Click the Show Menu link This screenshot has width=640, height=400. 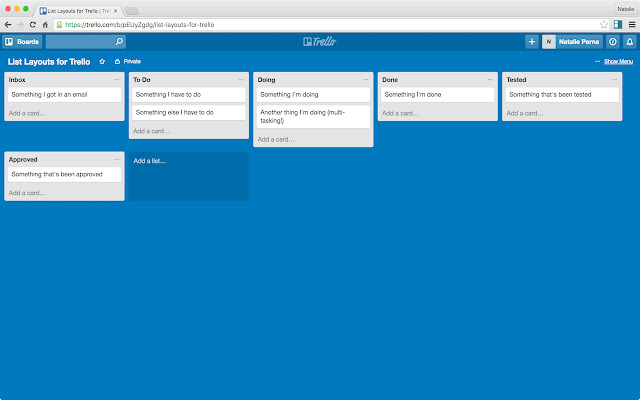(x=618, y=62)
